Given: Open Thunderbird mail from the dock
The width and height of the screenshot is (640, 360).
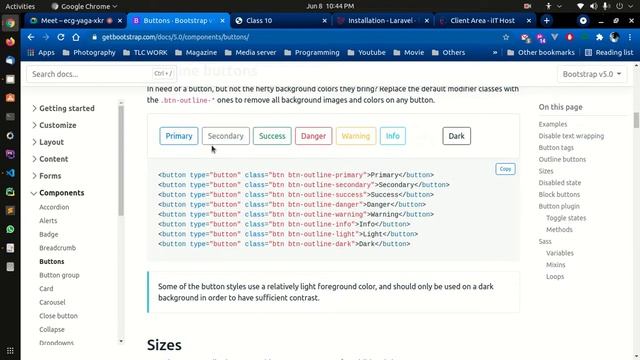Looking at the screenshot, I should pos(10,60).
